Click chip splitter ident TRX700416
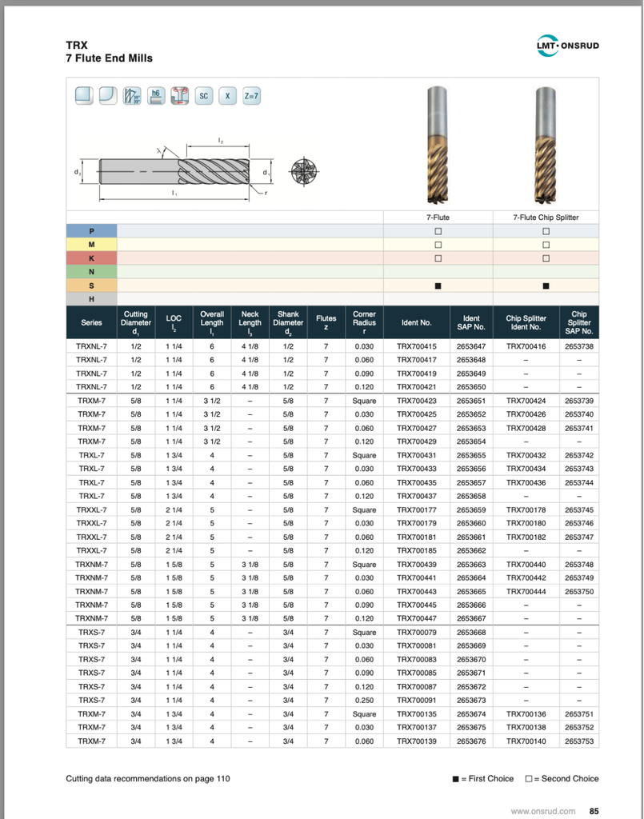The width and height of the screenshot is (644, 819). pos(526,346)
